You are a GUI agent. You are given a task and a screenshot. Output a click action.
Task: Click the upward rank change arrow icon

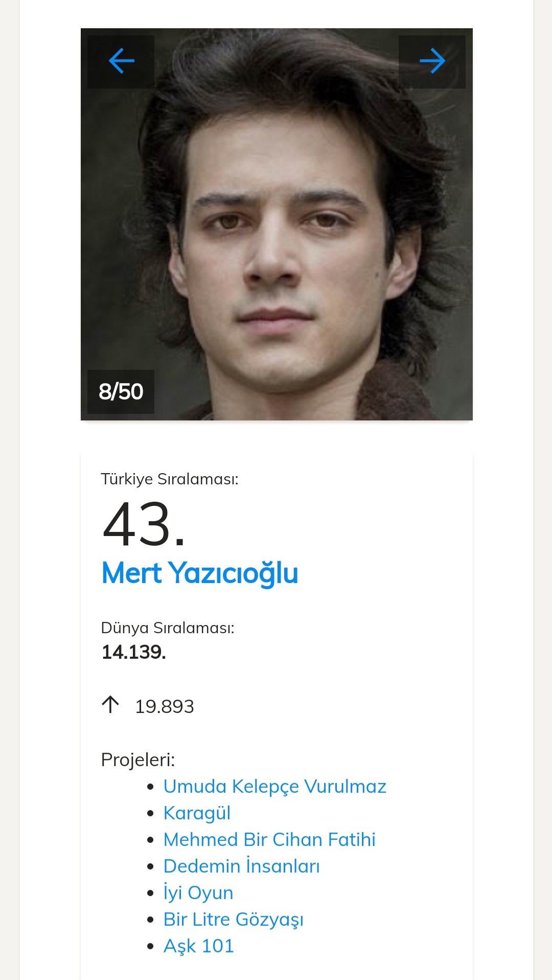110,705
